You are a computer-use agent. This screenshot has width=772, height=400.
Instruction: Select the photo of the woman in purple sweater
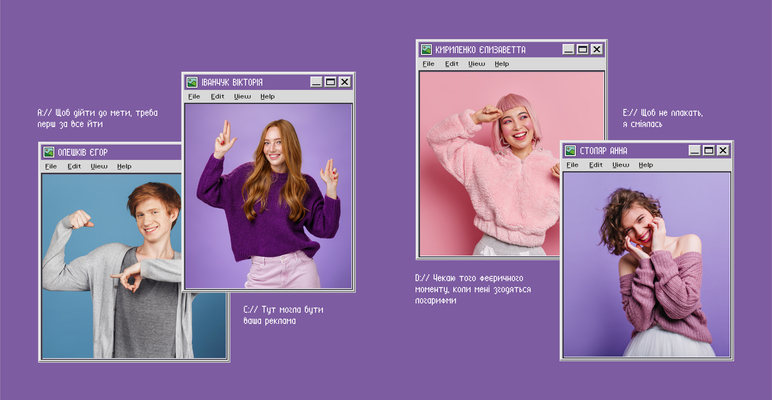(268, 195)
